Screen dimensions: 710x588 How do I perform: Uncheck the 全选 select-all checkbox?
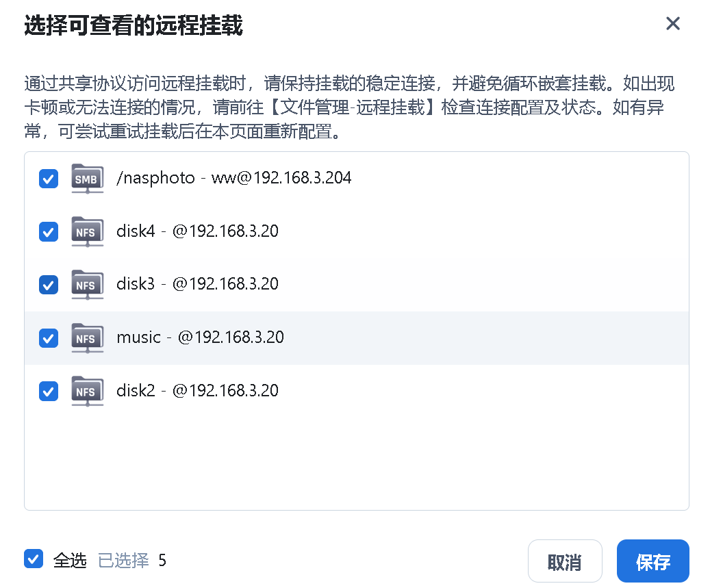coord(34,559)
